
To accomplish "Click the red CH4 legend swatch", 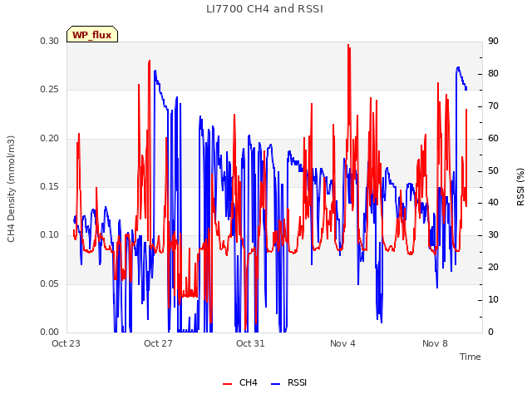I will (227, 384).
